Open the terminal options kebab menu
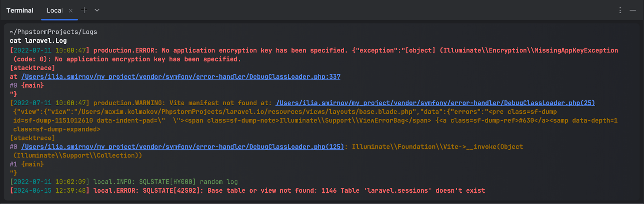 [620, 10]
